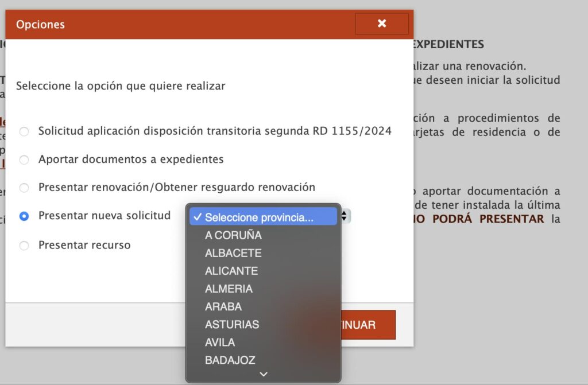Image resolution: width=588 pixels, height=385 pixels.
Task: Select the Solicitud aplicación disposición transitoria radio
Action: [24, 131]
